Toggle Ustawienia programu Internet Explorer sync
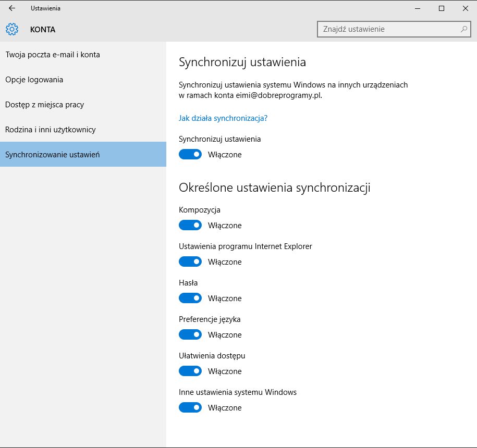The image size is (477, 448). [x=190, y=262]
